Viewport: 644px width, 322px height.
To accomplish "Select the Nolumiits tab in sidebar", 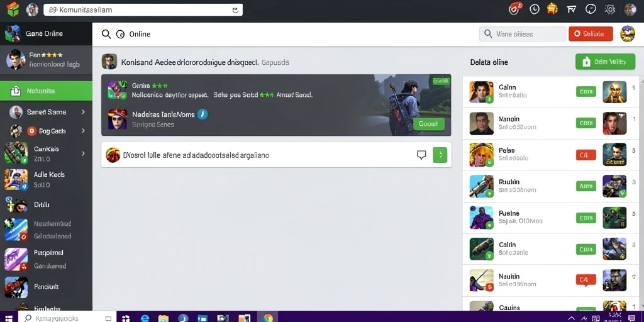I will (46, 91).
